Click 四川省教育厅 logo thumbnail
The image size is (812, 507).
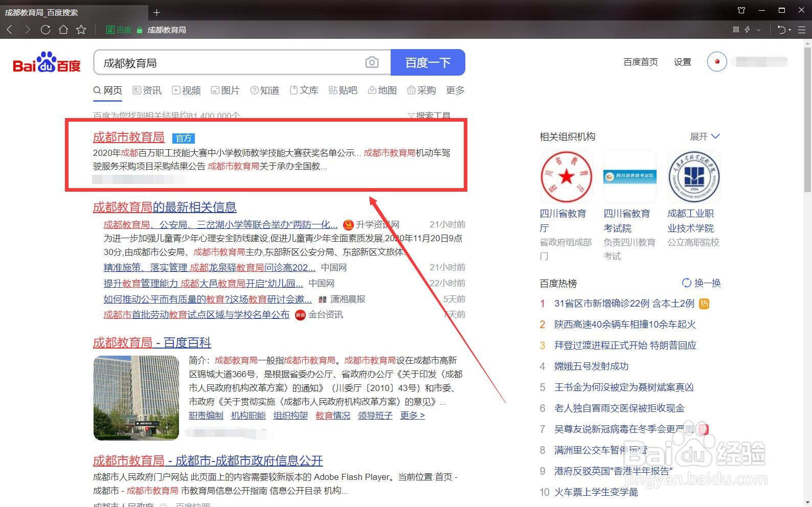pyautogui.click(x=566, y=177)
